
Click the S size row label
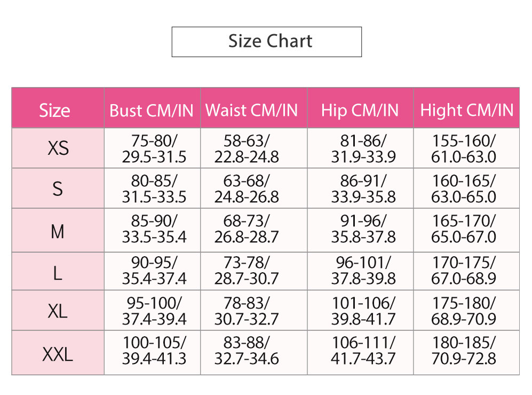tap(58, 188)
